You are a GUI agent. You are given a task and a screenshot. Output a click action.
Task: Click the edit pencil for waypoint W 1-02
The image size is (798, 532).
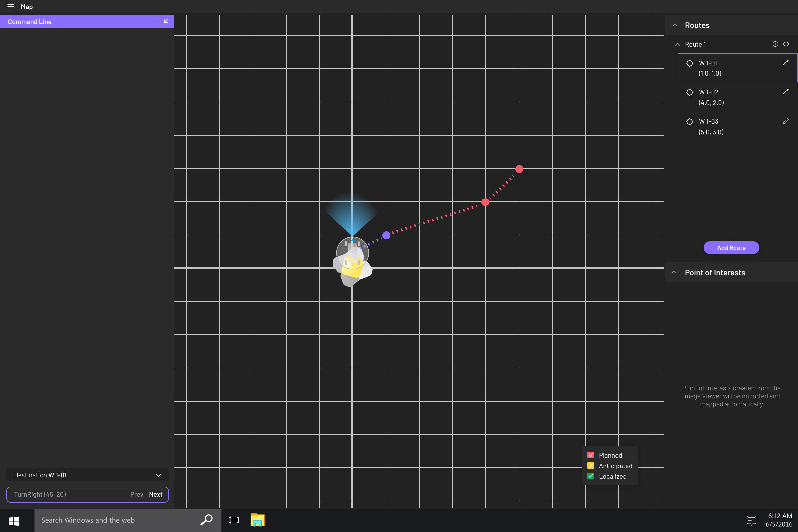click(x=786, y=92)
